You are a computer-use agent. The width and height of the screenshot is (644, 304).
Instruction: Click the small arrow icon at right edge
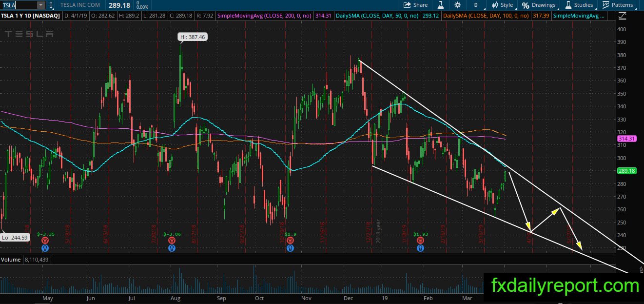[642, 269]
